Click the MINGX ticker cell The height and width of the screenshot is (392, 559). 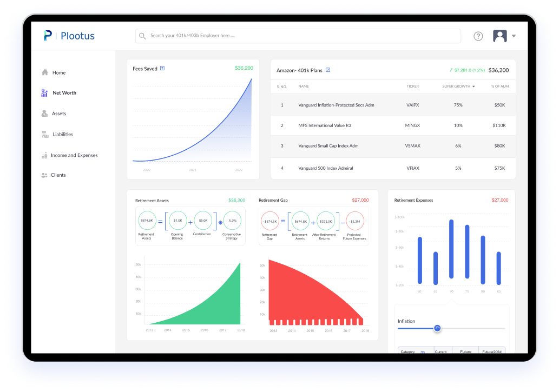[x=412, y=125]
